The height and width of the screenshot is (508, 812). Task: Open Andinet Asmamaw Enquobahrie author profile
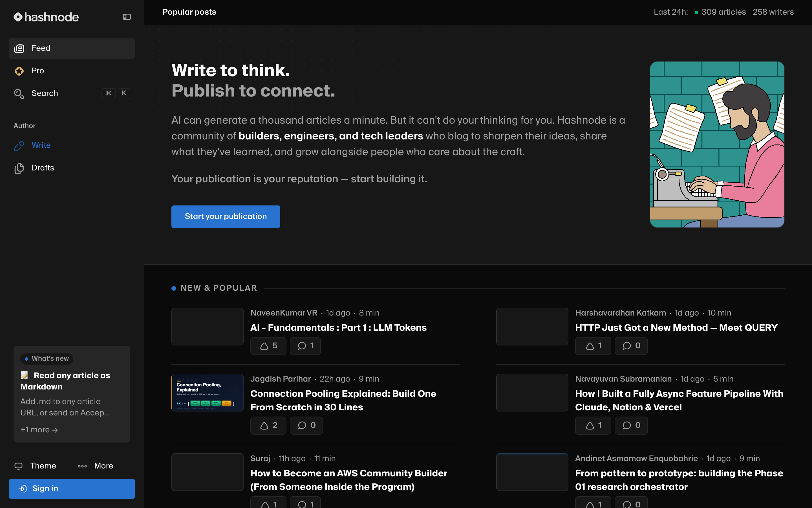pos(636,459)
